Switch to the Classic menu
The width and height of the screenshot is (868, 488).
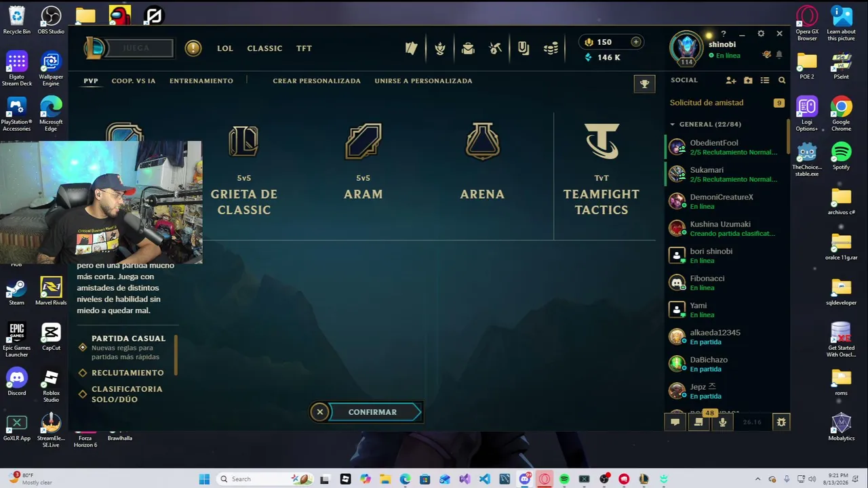(x=264, y=48)
